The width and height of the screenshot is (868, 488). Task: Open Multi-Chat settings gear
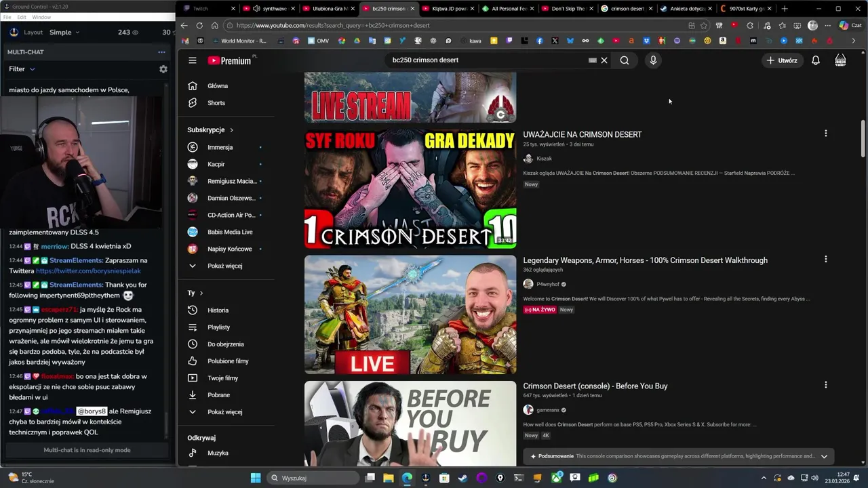point(163,69)
